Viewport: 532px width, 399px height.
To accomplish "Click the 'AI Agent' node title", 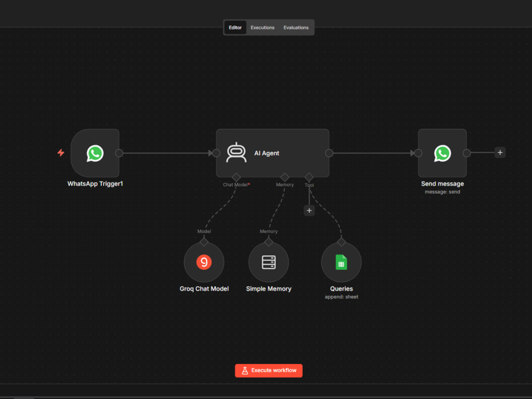I will pyautogui.click(x=267, y=153).
